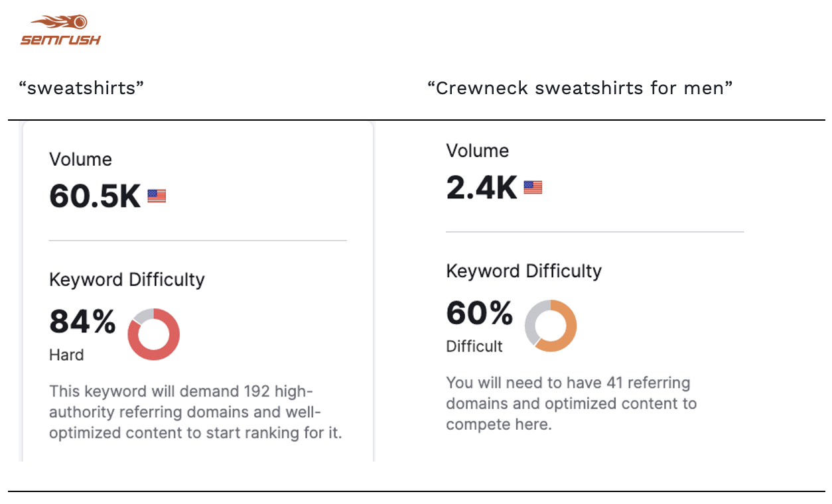Click the 60% keyword difficulty number
832x504 pixels.
479,313
